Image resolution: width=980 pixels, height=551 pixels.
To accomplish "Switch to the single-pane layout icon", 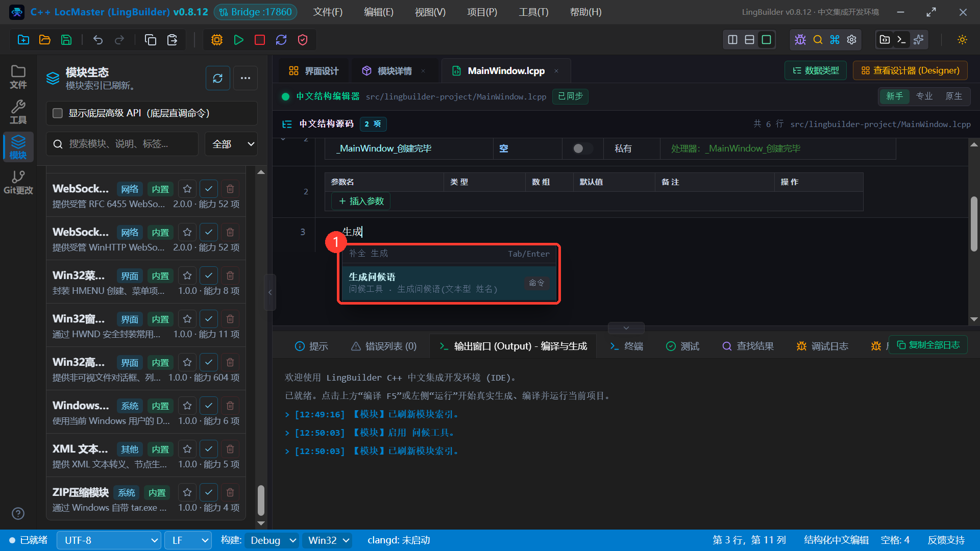I will 766,40.
